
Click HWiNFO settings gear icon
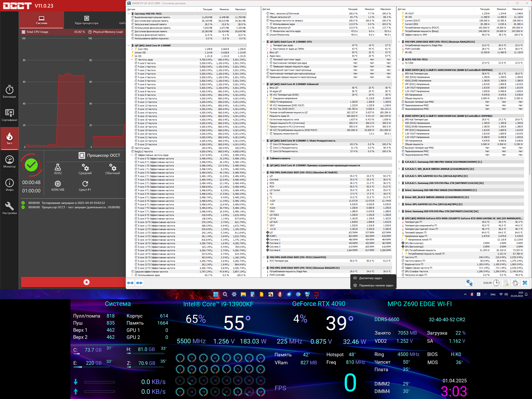pos(515,283)
